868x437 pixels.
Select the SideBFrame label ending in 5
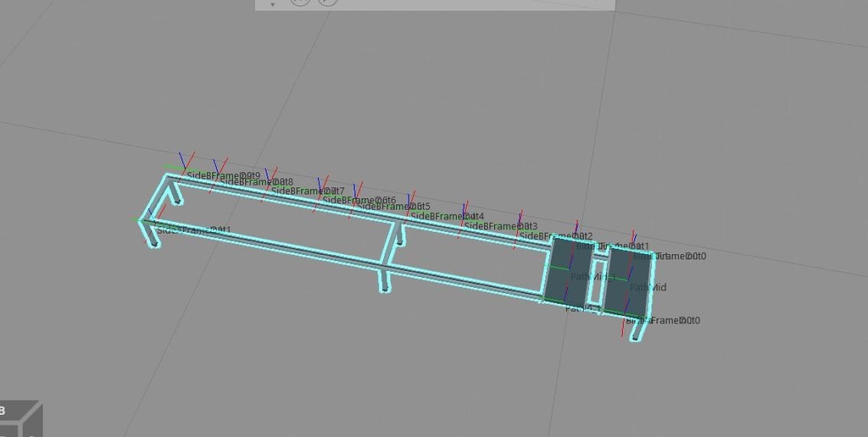click(x=393, y=207)
